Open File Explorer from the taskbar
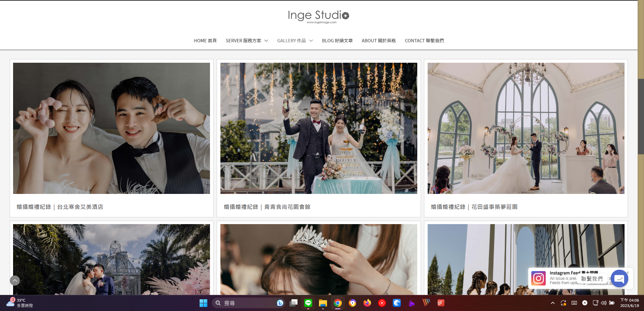The height and width of the screenshot is (311, 644). click(323, 303)
